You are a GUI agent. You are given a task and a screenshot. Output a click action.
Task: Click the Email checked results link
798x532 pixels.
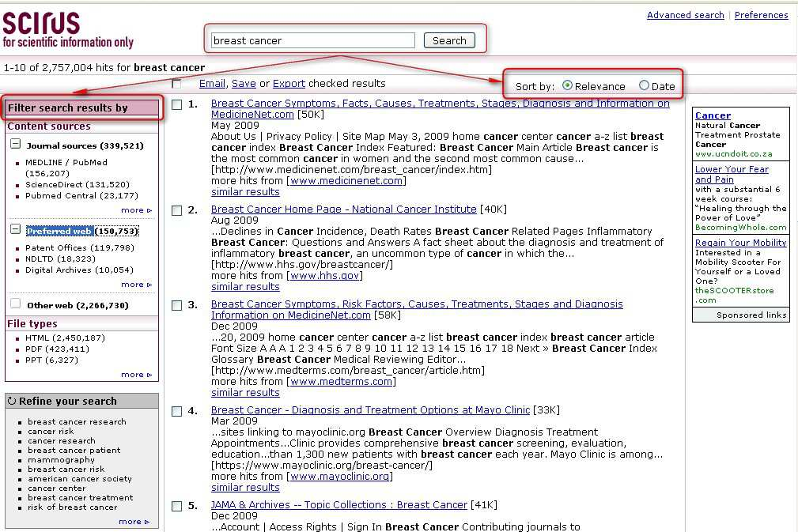coord(212,84)
